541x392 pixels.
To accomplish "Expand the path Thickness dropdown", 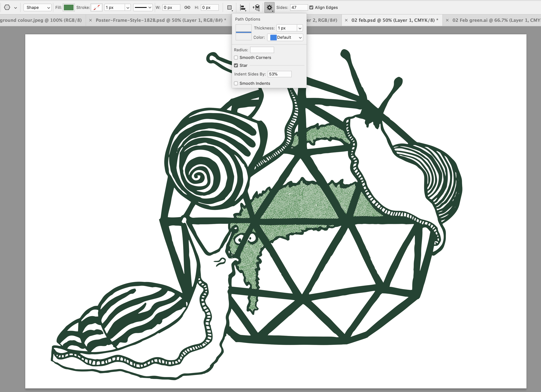I will (300, 28).
